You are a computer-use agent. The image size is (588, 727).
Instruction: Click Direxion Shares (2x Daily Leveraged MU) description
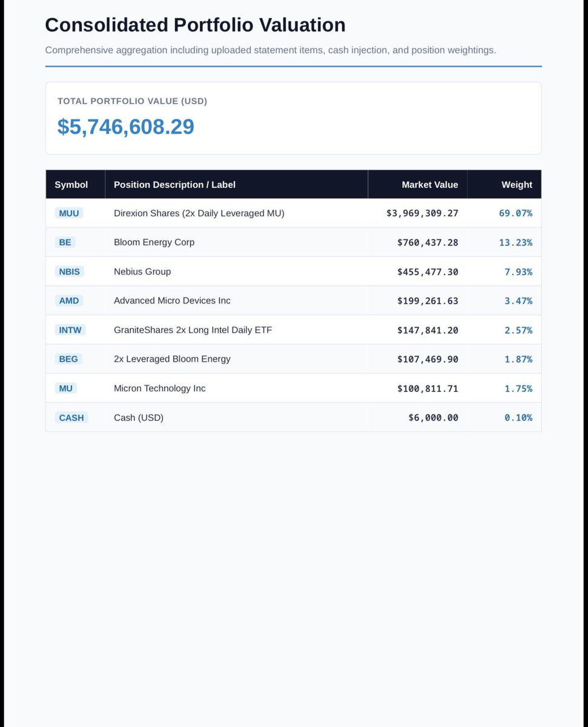coord(199,213)
